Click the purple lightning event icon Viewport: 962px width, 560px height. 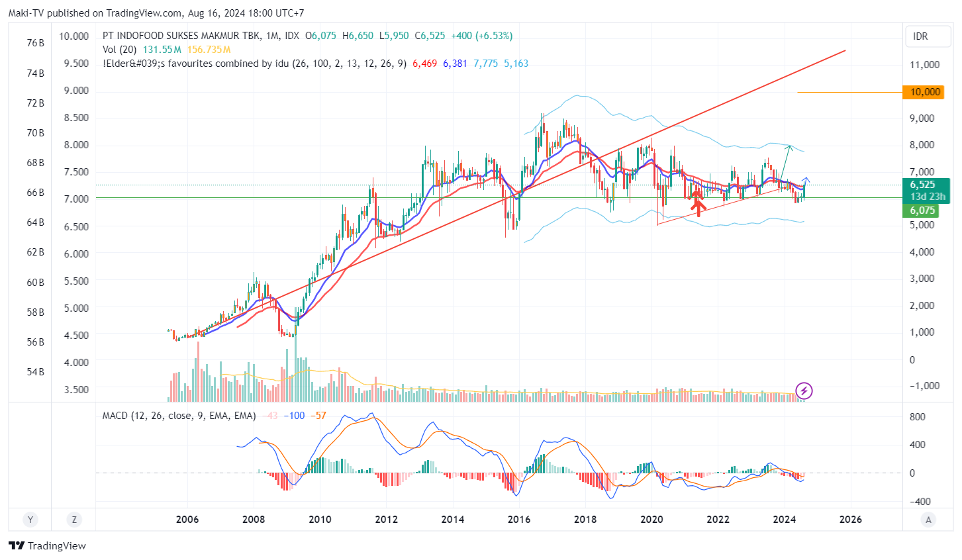coord(804,391)
